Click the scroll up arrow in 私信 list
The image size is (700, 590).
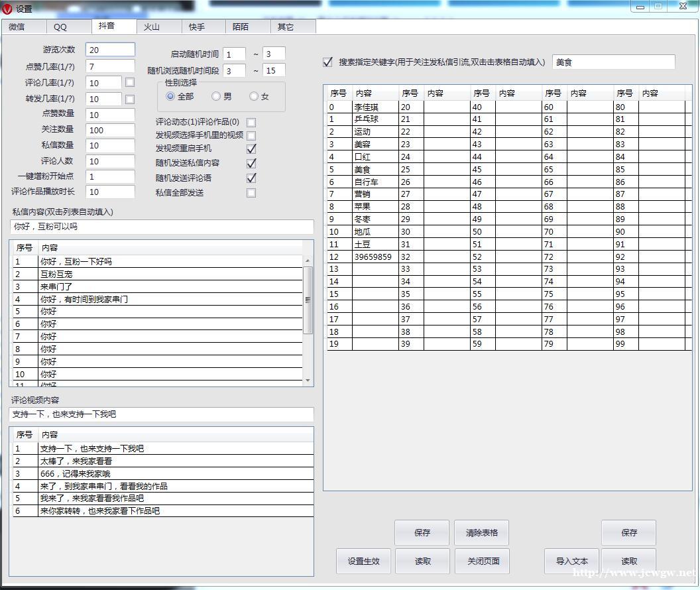pos(308,261)
